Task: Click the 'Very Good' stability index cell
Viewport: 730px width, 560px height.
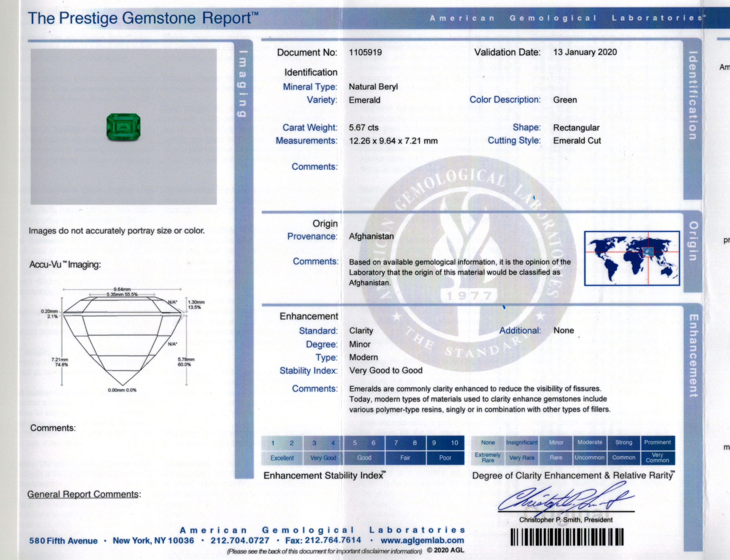Action: click(323, 458)
